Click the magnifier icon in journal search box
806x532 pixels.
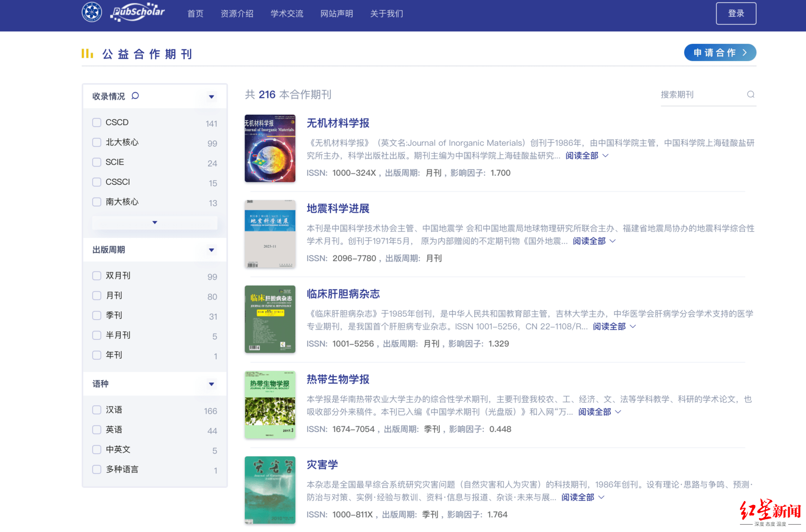pos(750,95)
